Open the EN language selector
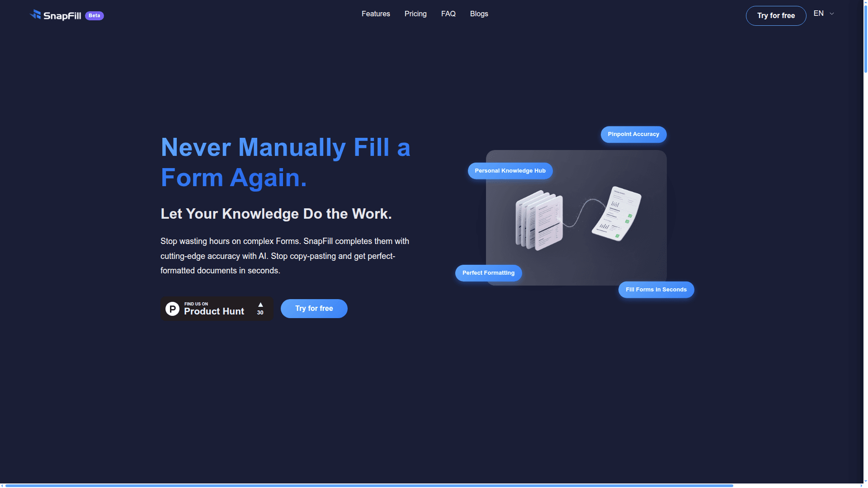Viewport: 868px width, 488px height. click(x=819, y=14)
